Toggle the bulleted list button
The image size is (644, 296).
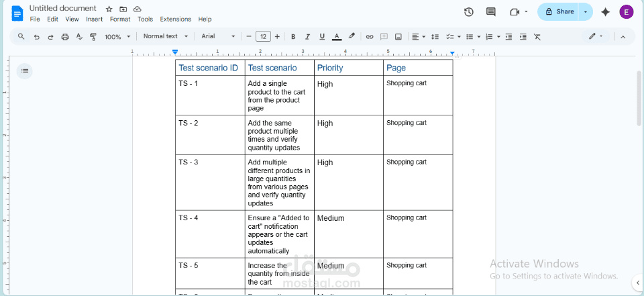[x=470, y=37]
